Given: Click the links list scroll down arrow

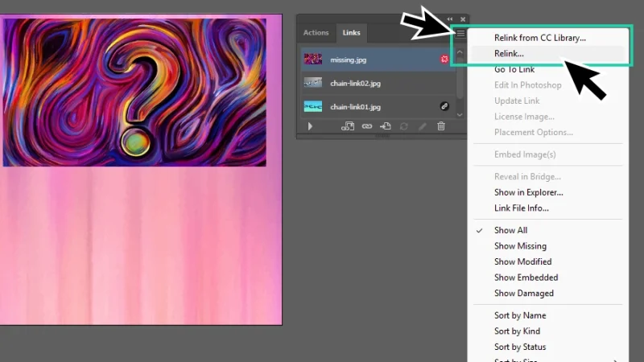Looking at the screenshot, I should tap(460, 114).
